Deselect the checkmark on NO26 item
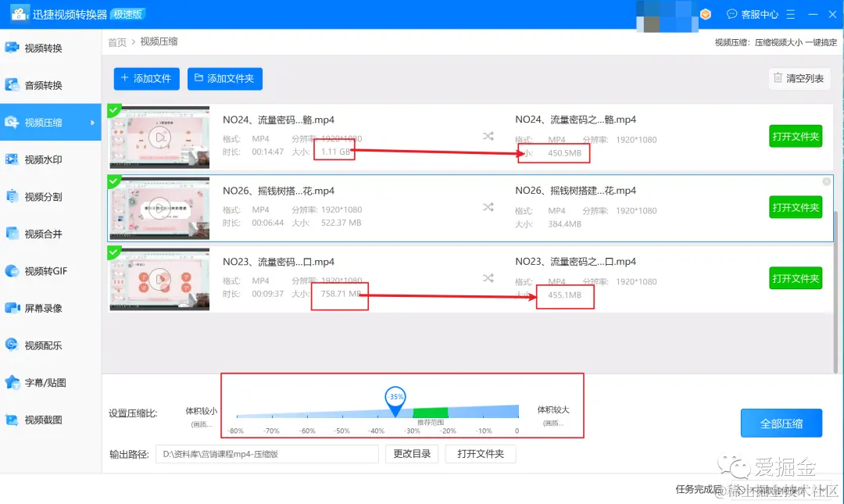Screen dimensions: 844x504 coord(114,181)
